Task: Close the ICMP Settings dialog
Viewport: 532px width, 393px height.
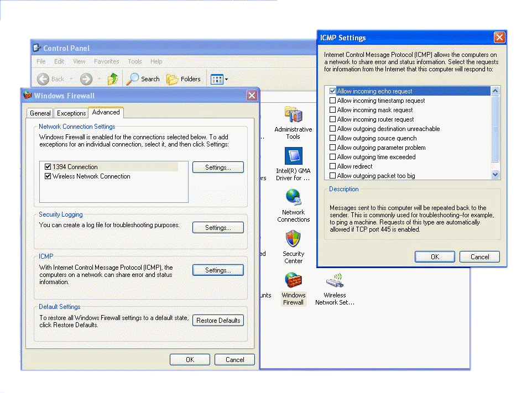Action: 499,37
